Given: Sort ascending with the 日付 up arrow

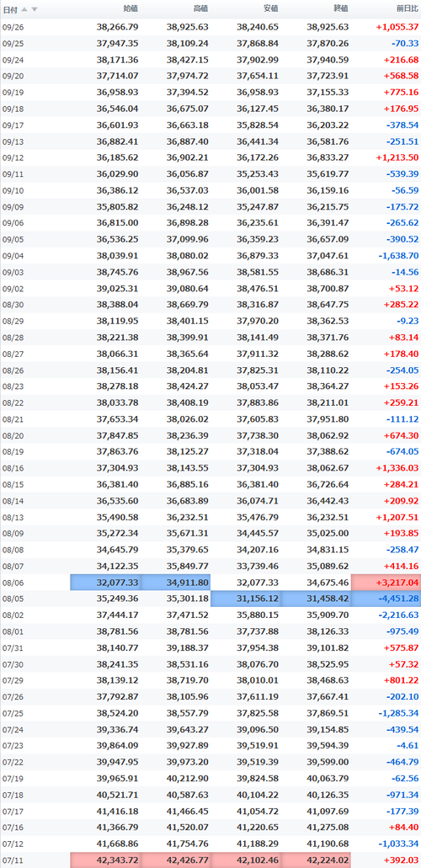Looking at the screenshot, I should tap(24, 9).
